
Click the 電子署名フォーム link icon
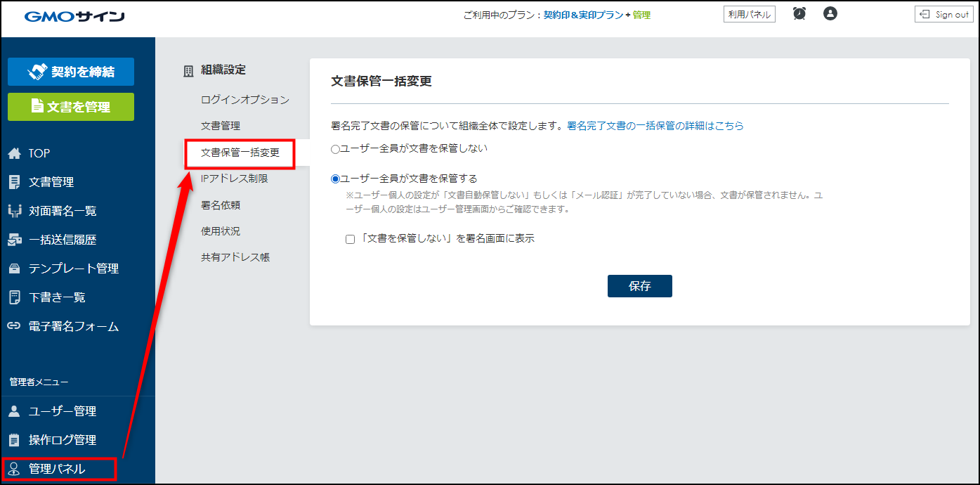(x=14, y=326)
